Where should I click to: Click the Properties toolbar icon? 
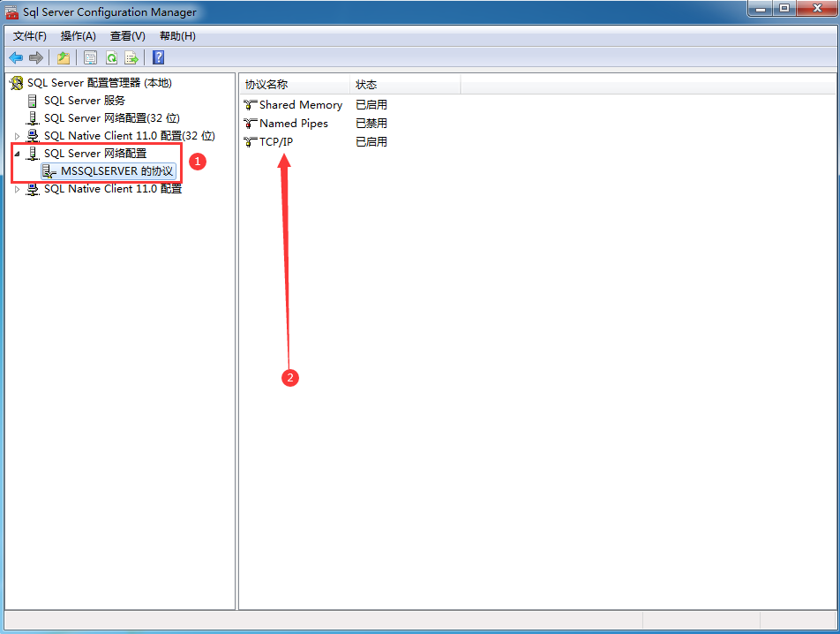(x=91, y=57)
